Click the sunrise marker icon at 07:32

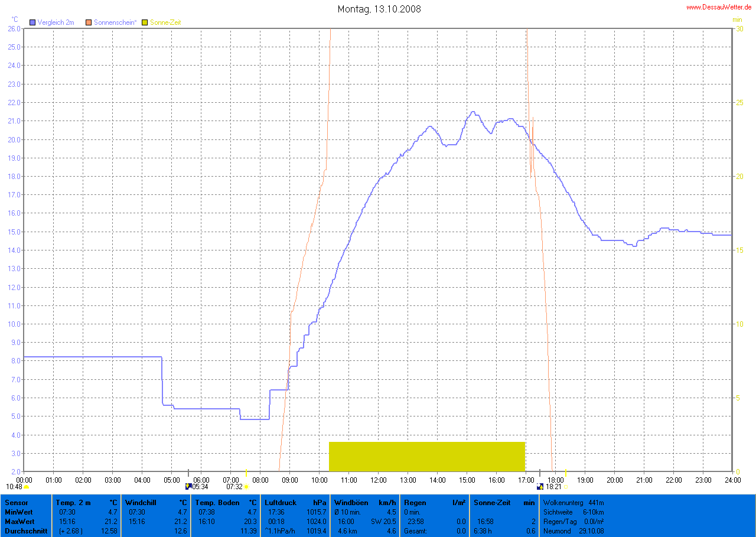pos(246,487)
